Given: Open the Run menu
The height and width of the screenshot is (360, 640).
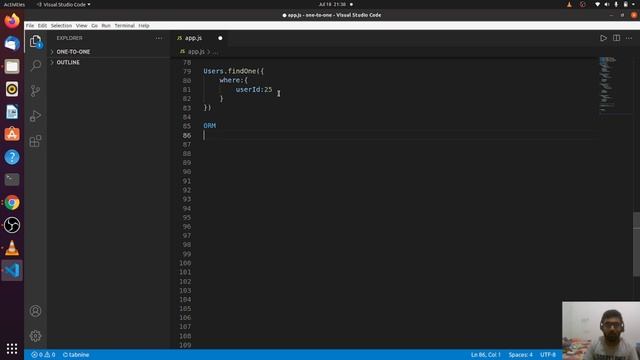Looking at the screenshot, I should click(x=106, y=25).
